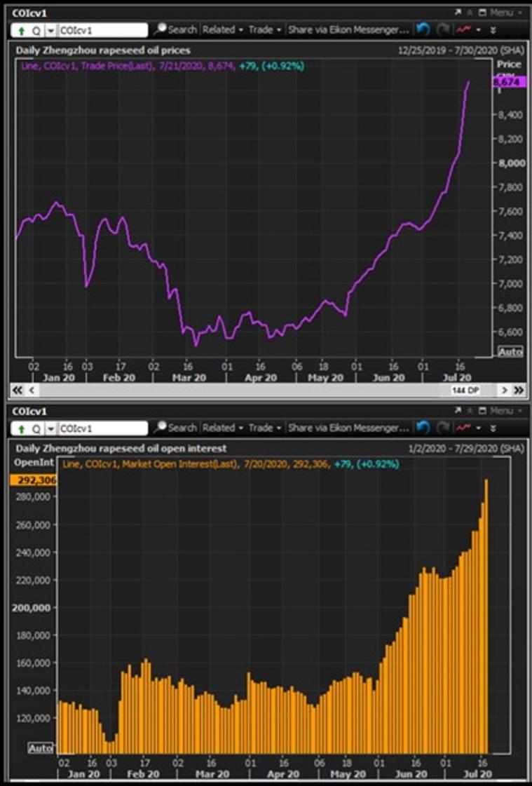Viewport: 532px width, 786px height.
Task: Click the green up arrow in top toolbar
Action: tap(20, 31)
